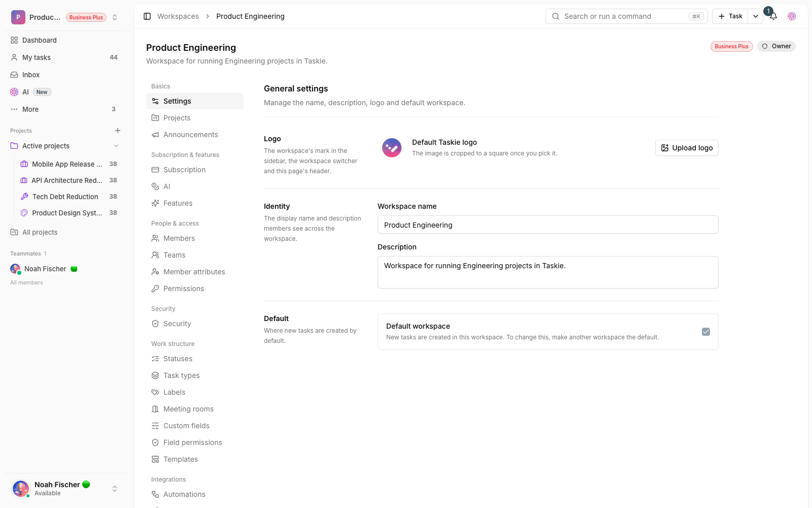
Task: Follow the All members link
Action: tap(26, 282)
